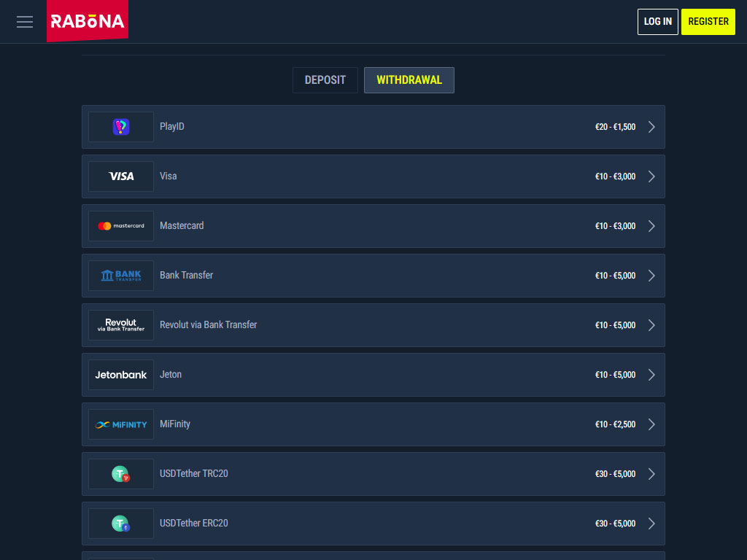Viewport: 747px width, 560px height.
Task: Select the Withdrawal tab
Action: tap(409, 80)
